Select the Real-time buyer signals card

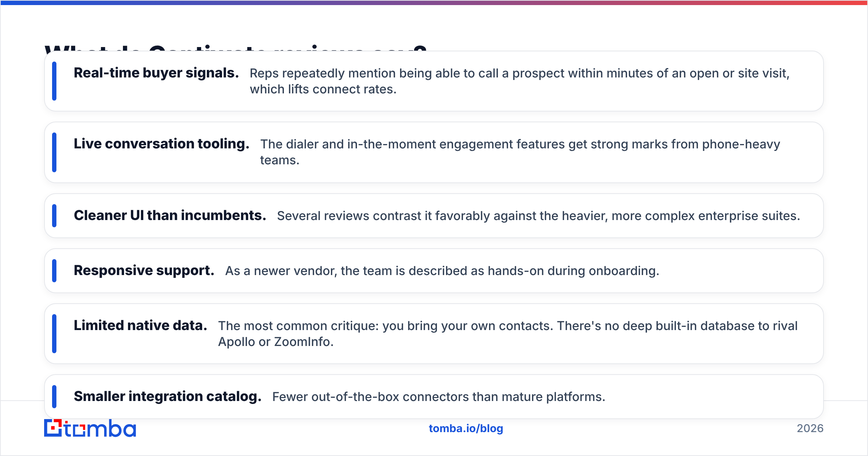coord(434,81)
